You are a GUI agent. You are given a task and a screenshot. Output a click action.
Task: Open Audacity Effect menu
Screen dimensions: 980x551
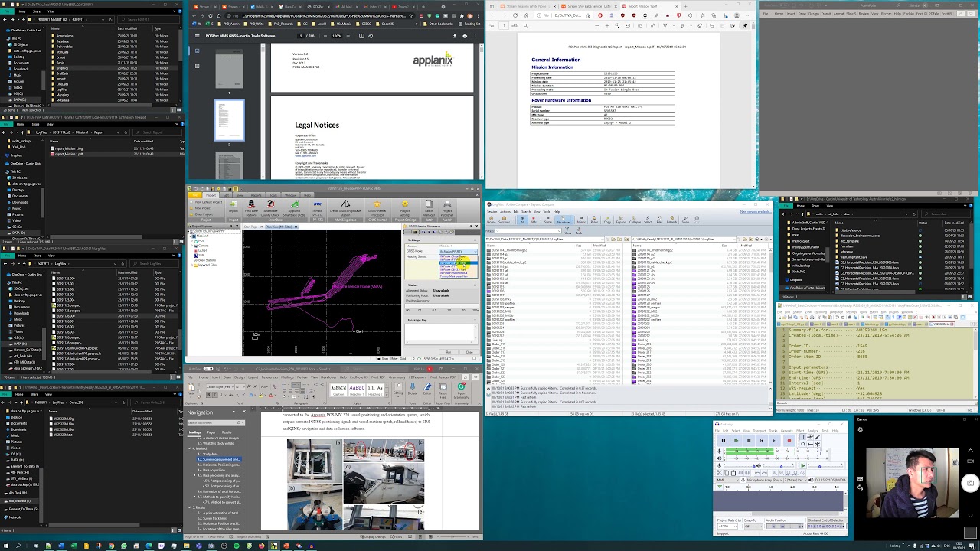coord(800,431)
